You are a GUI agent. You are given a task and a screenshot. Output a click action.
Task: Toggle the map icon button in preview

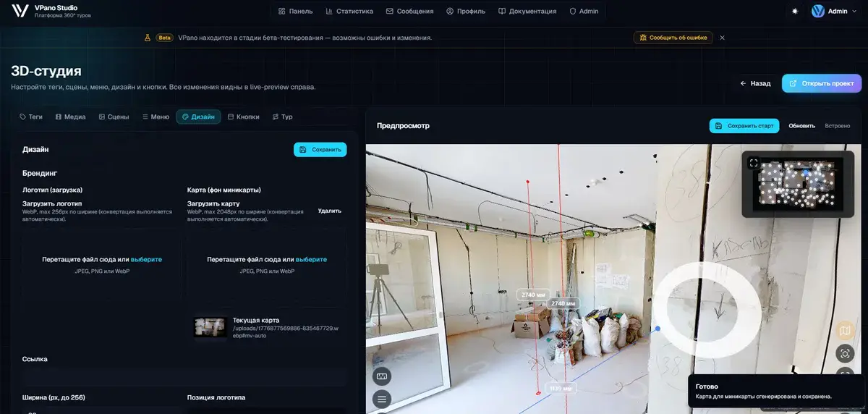coord(845,331)
